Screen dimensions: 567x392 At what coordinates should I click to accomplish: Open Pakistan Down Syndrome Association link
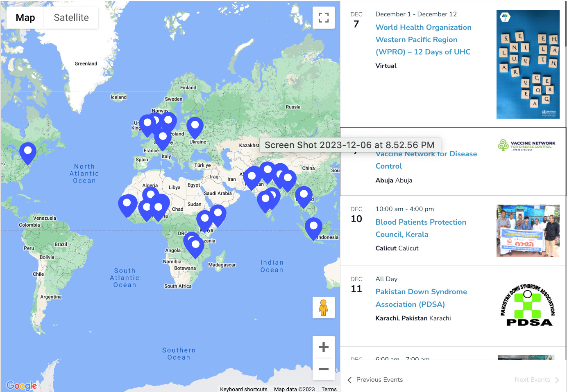pyautogui.click(x=421, y=298)
